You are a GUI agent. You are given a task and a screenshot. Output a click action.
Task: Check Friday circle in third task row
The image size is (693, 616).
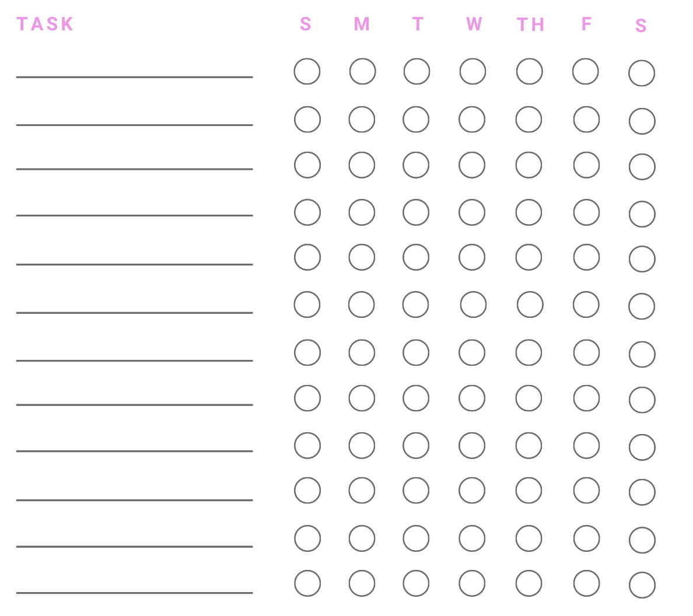point(586,165)
